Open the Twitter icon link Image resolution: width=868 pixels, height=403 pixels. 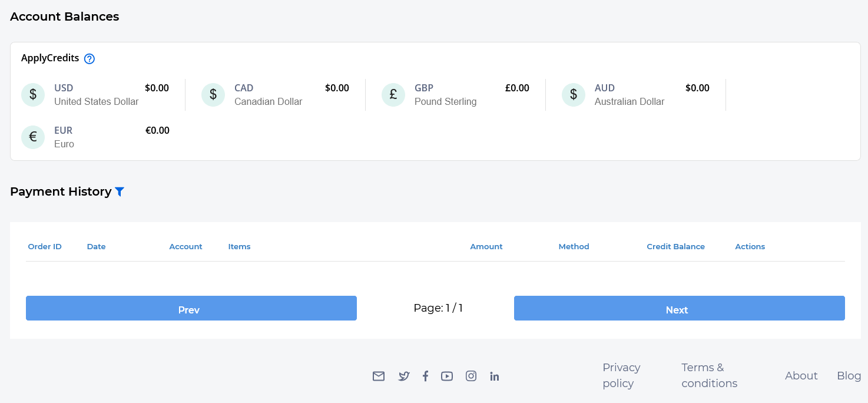[x=403, y=376]
